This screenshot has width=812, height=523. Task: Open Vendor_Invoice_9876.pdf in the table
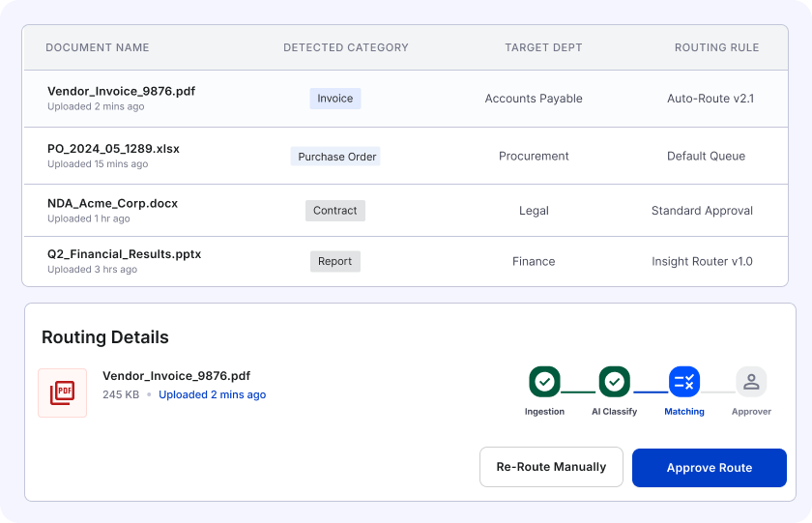click(121, 91)
